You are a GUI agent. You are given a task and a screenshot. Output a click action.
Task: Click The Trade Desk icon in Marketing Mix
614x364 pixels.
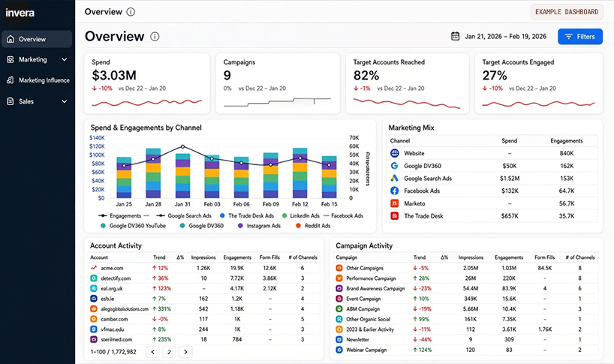click(395, 216)
